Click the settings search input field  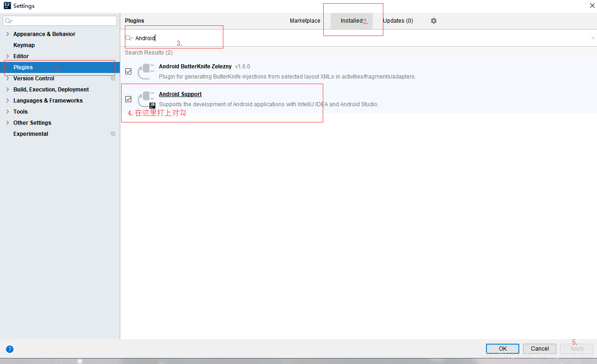[60, 21]
